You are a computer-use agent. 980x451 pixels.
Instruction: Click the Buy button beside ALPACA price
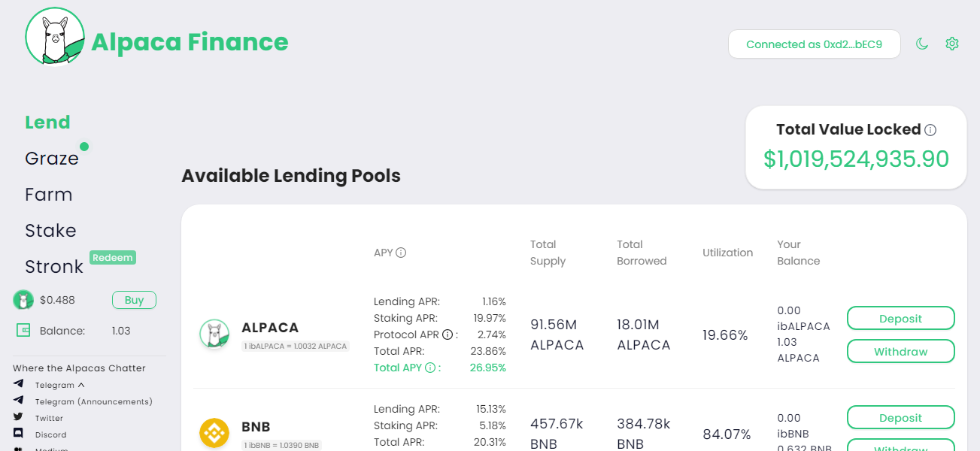pyautogui.click(x=134, y=300)
